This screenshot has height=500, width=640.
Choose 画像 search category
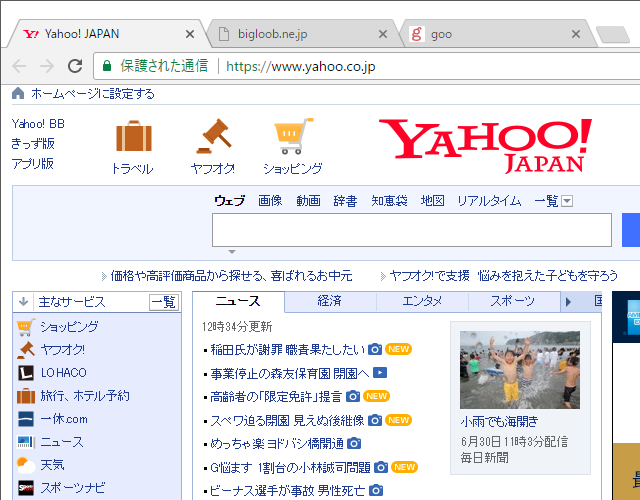click(x=270, y=201)
